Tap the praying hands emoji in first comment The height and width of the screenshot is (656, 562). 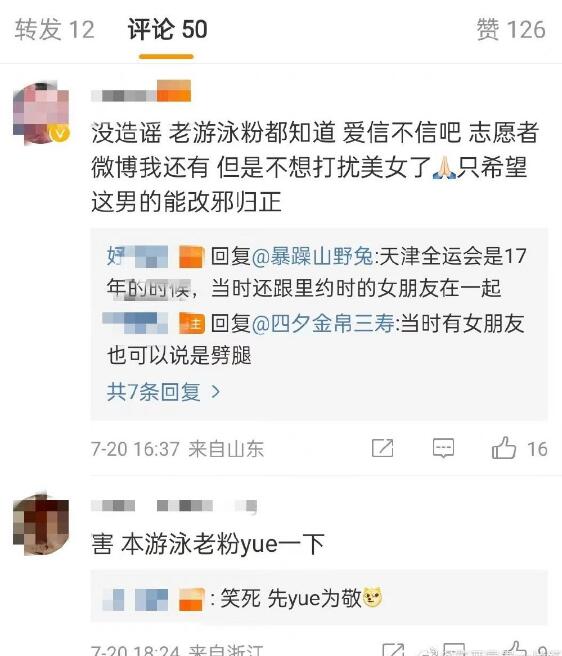click(x=444, y=168)
